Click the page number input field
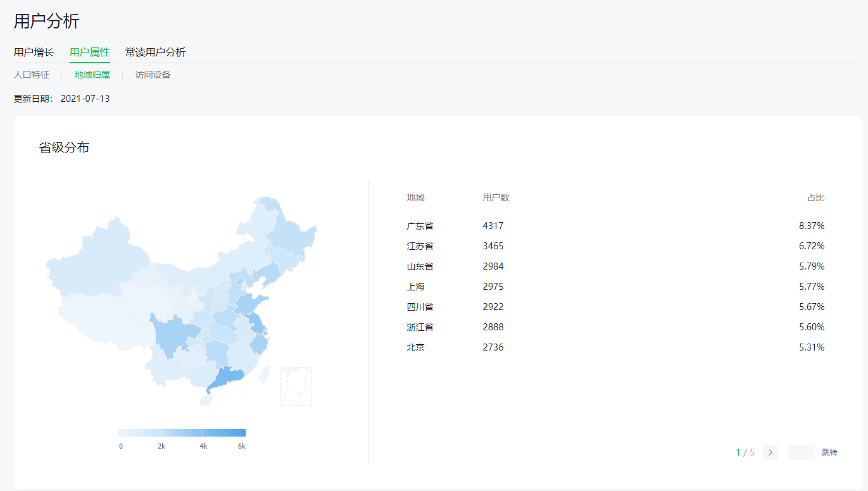This screenshot has width=868, height=491. [x=801, y=452]
